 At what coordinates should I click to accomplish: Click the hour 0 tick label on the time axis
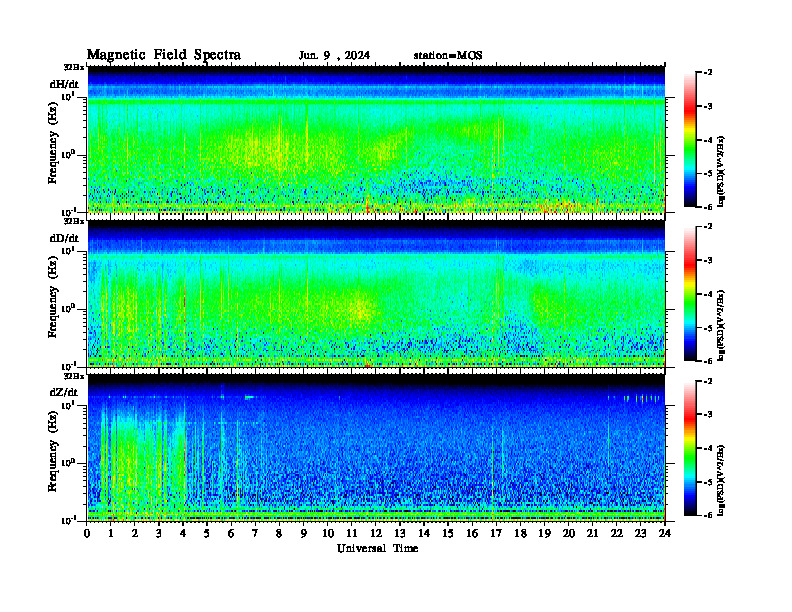[x=87, y=533]
